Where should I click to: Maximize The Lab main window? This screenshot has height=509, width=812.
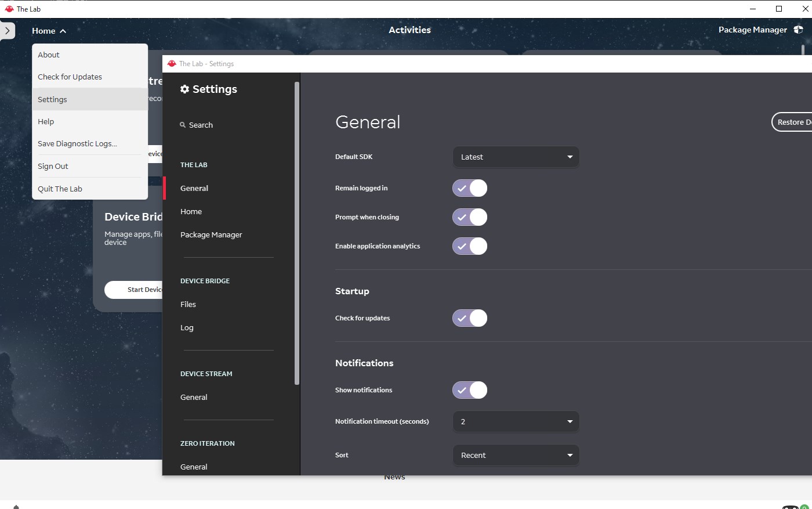779,9
